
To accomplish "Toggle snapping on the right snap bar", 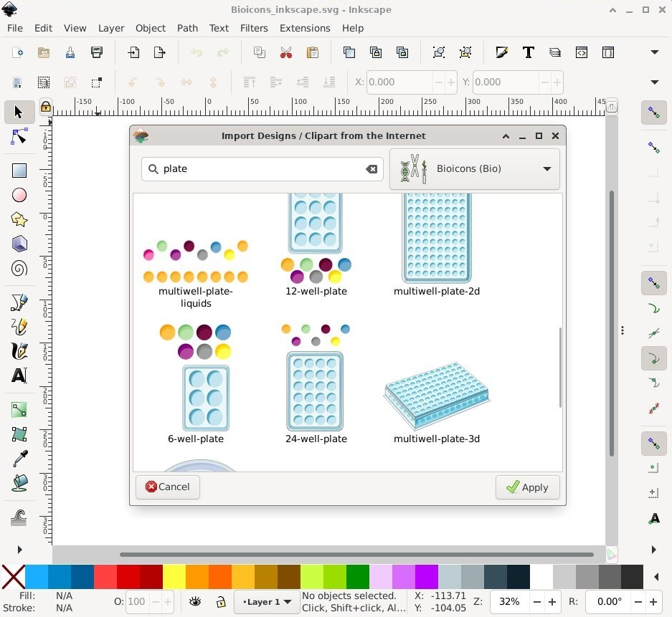I will [x=654, y=113].
